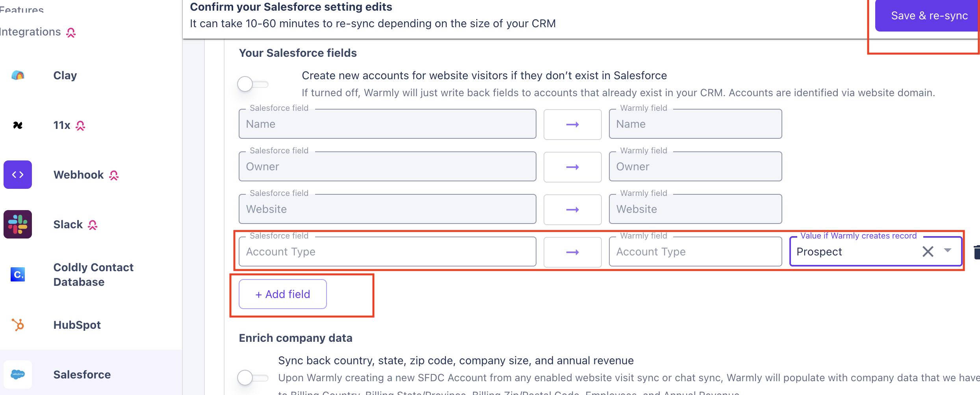
Task: Expand the Prospect value dropdown arrow
Action: (x=948, y=251)
